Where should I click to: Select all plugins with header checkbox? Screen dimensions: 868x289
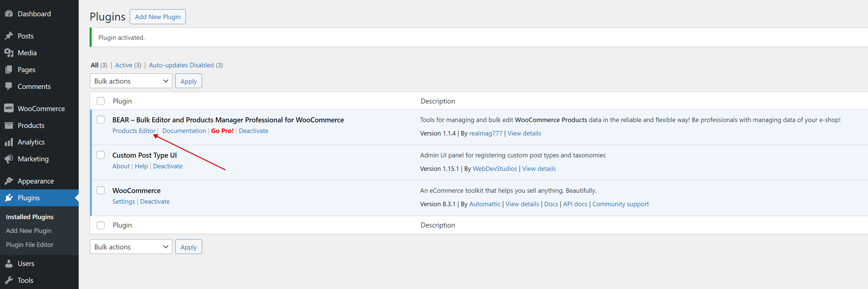coord(100,101)
